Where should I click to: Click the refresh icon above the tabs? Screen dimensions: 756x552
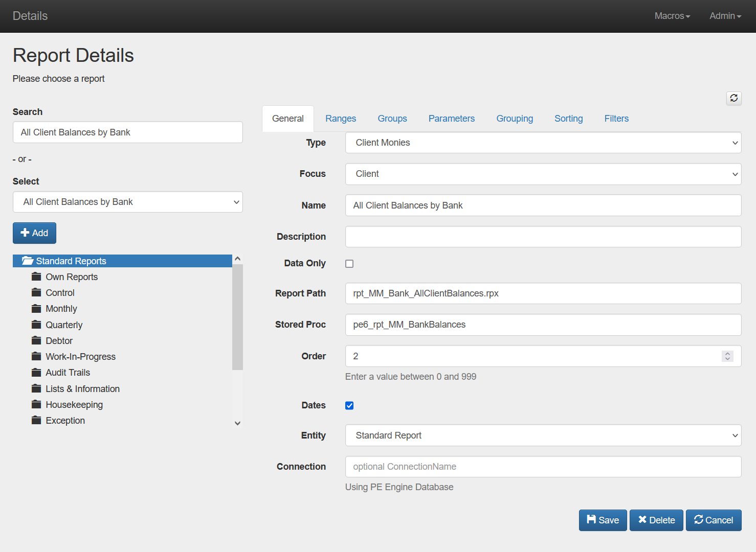734,98
